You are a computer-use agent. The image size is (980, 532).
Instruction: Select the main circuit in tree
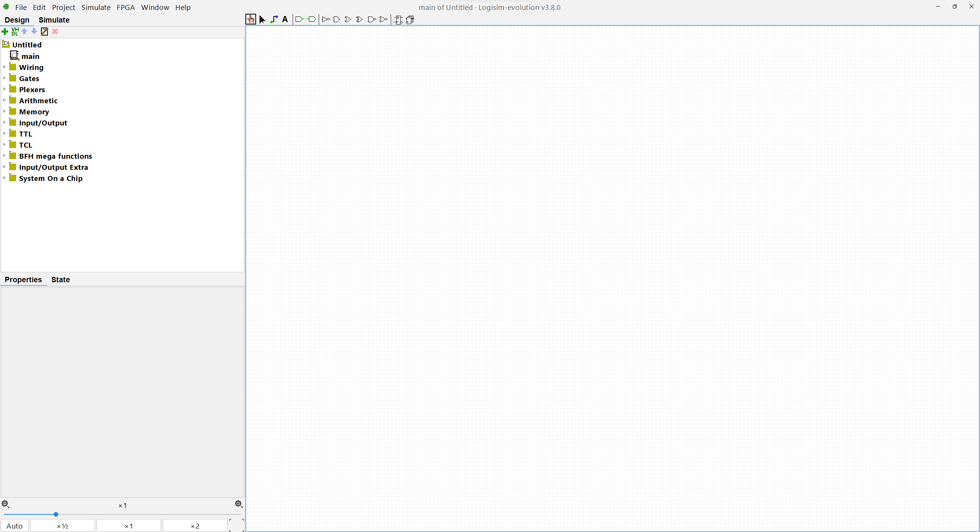(30, 56)
